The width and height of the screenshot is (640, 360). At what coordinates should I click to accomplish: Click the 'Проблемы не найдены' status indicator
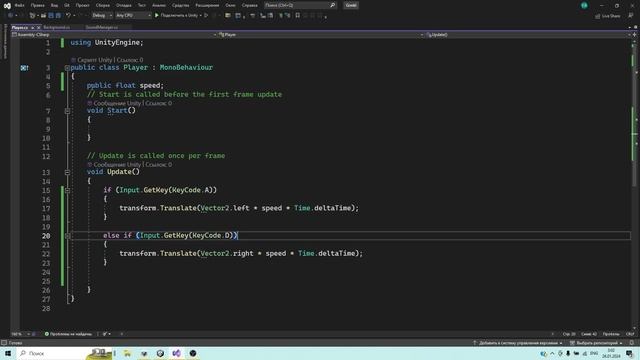(68, 334)
